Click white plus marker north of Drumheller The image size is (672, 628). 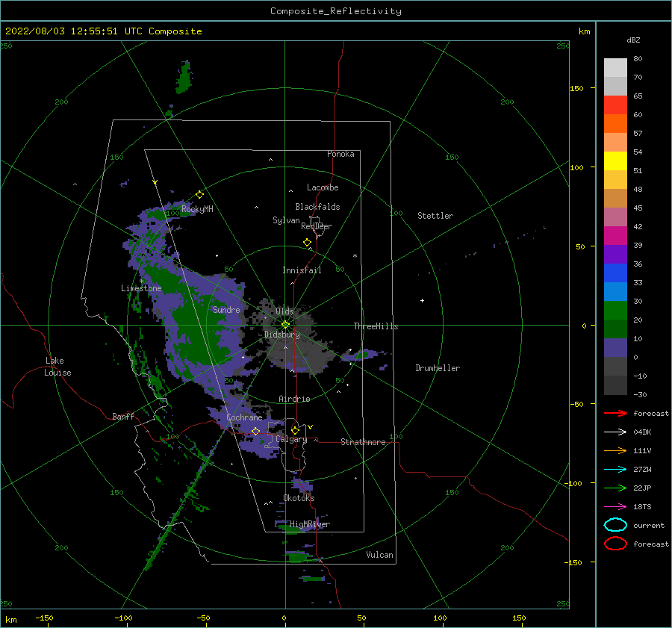tap(422, 300)
